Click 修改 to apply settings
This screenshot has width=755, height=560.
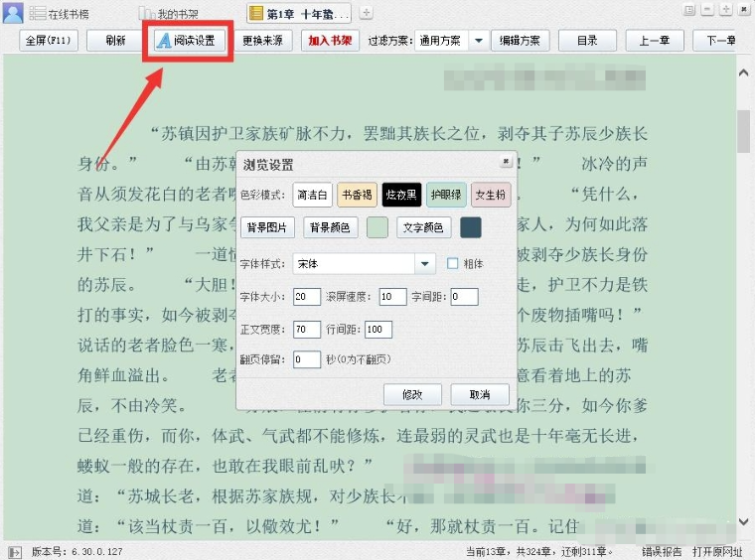pos(412,394)
